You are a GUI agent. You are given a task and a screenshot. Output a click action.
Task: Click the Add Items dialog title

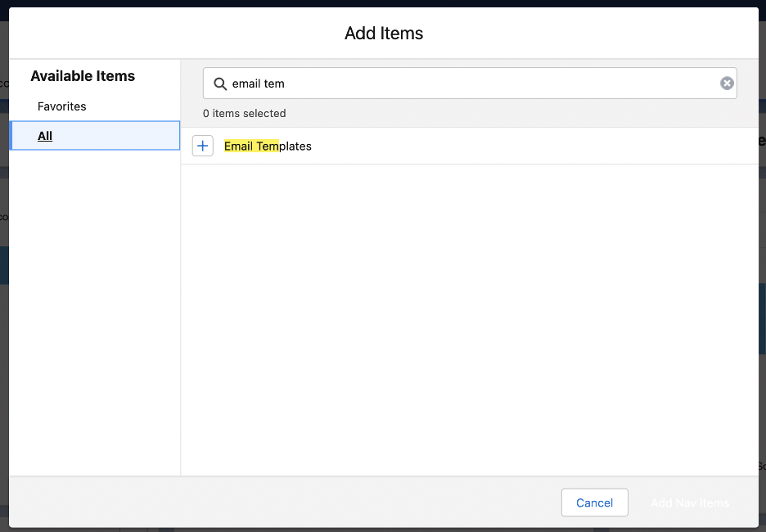click(384, 34)
